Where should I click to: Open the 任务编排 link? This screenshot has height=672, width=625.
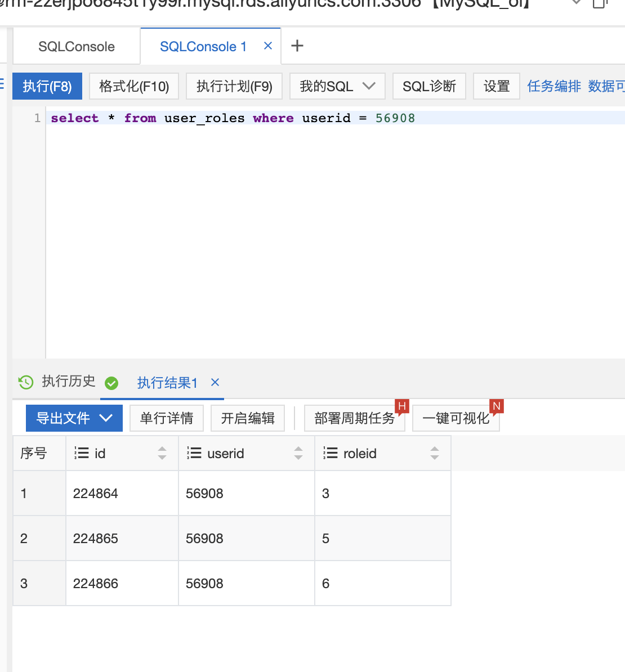553,86
